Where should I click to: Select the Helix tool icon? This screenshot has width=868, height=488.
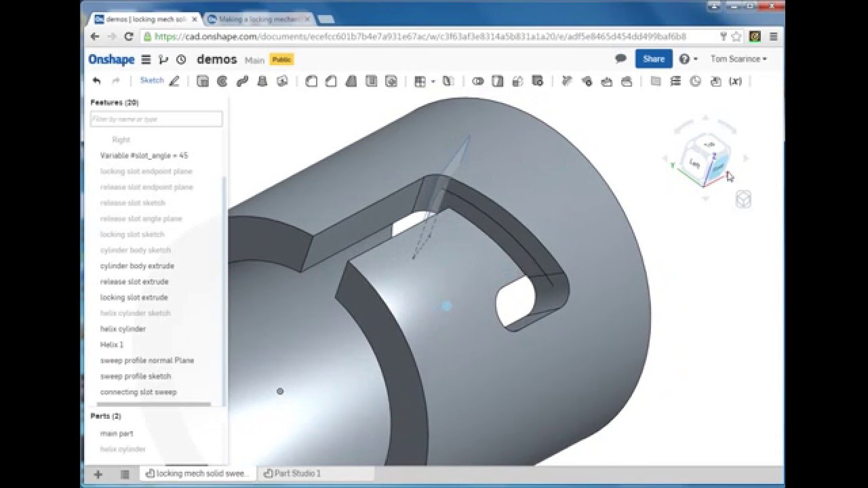coord(675,81)
